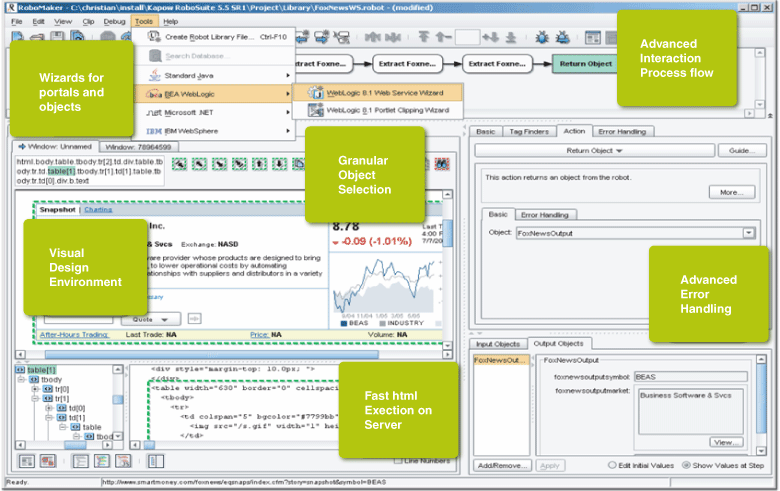Image resolution: width=780 pixels, height=491 pixels.
Task: Click the second green-bordered node selection icon
Action: [x=199, y=164]
